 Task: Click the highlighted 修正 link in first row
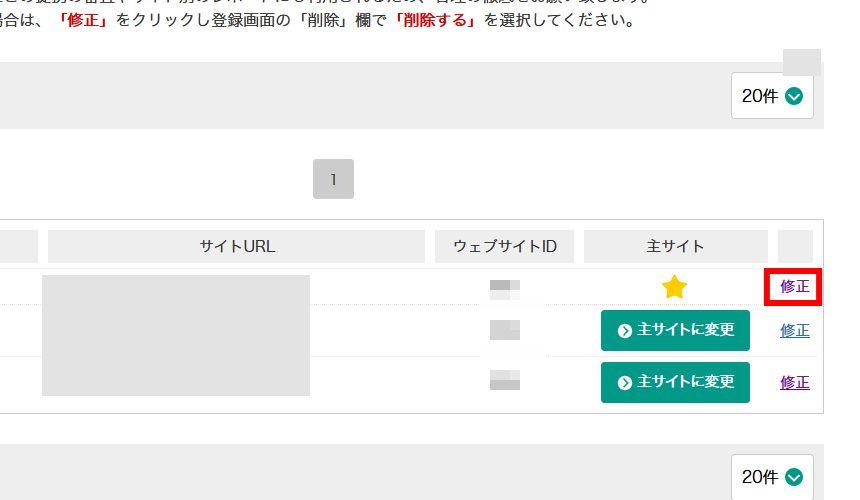click(x=795, y=287)
